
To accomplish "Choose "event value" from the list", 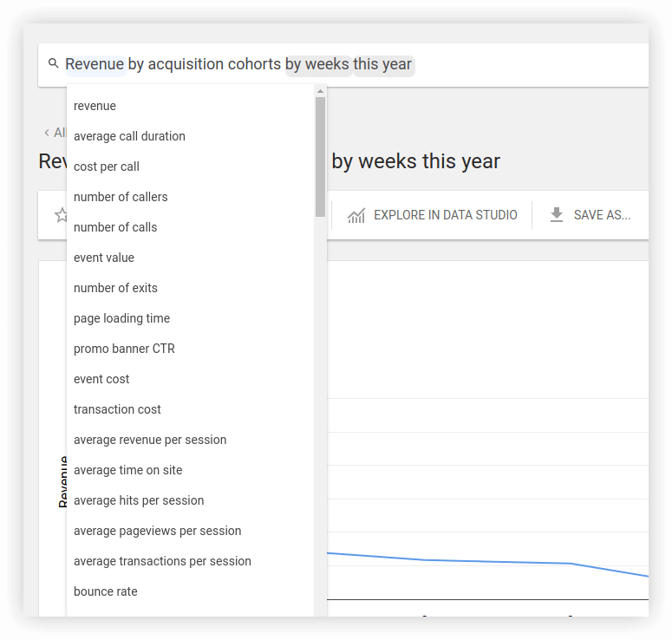I will coord(104,258).
